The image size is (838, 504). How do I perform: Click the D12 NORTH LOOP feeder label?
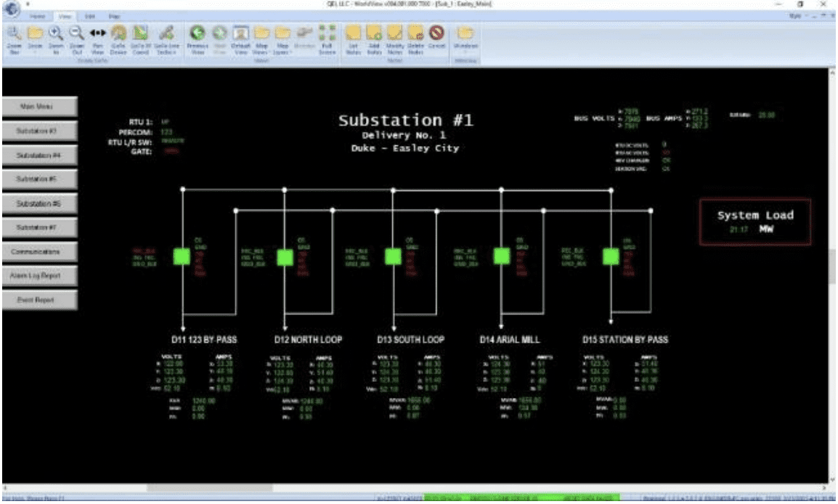point(308,339)
